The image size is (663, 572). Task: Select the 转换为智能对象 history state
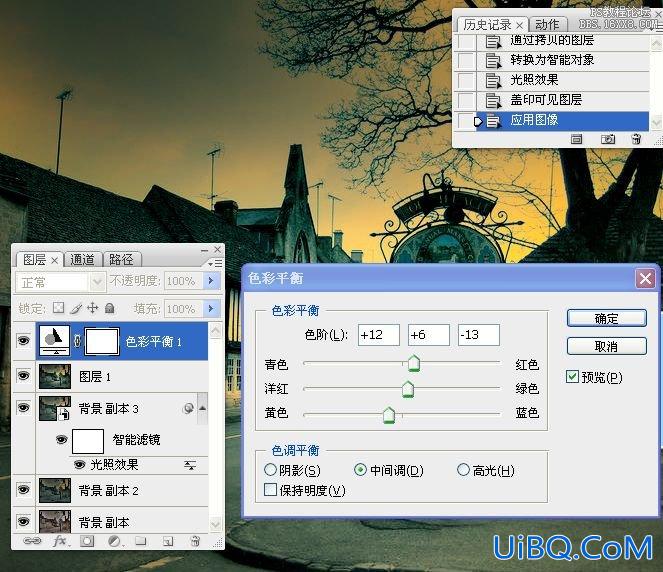click(553, 60)
